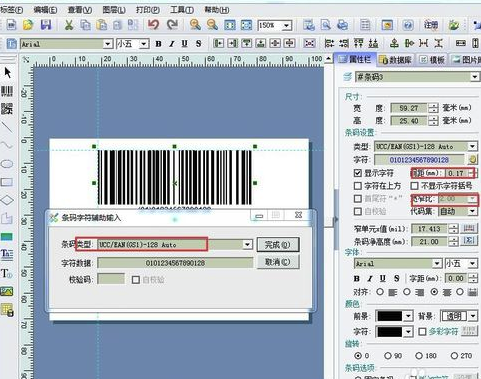Open the 编辑(E) menu

[45, 10]
